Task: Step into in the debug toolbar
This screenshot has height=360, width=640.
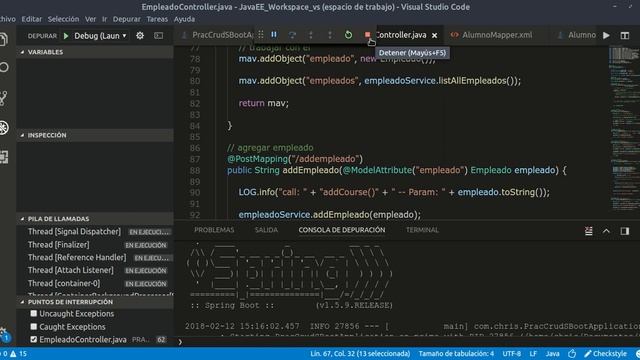Action: click(x=311, y=35)
